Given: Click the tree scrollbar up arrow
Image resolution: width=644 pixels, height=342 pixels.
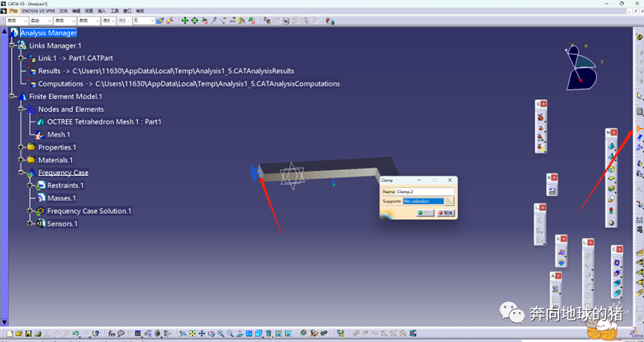Looking at the screenshot, I should tap(4, 31).
